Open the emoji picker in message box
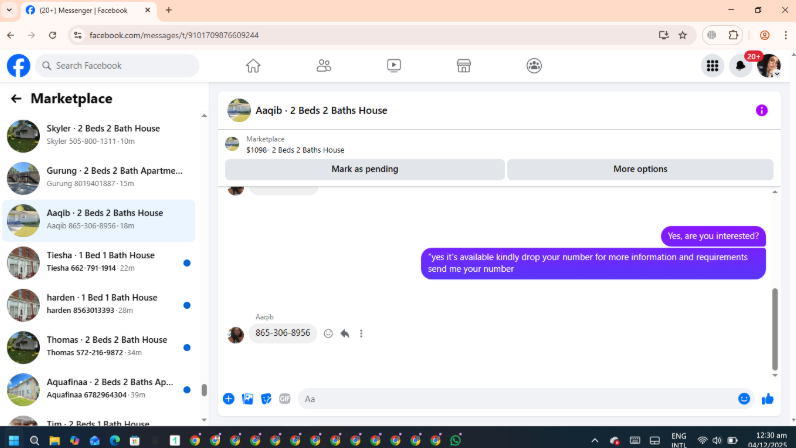Image resolution: width=796 pixels, height=448 pixels. tap(744, 399)
